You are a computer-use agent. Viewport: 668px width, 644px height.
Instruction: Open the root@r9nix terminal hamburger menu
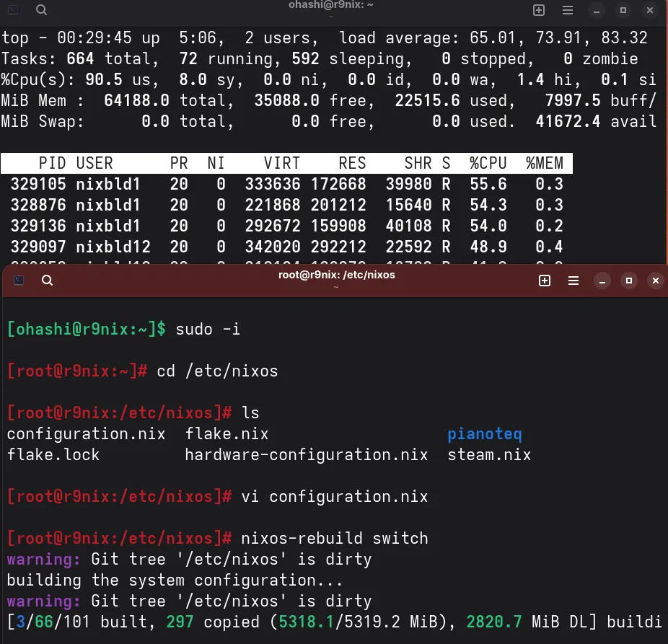[573, 281]
